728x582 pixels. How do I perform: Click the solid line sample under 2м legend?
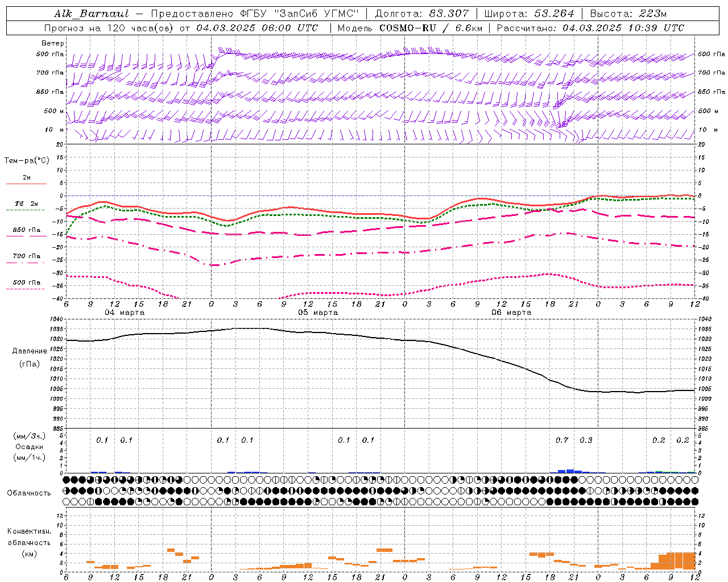[26, 184]
